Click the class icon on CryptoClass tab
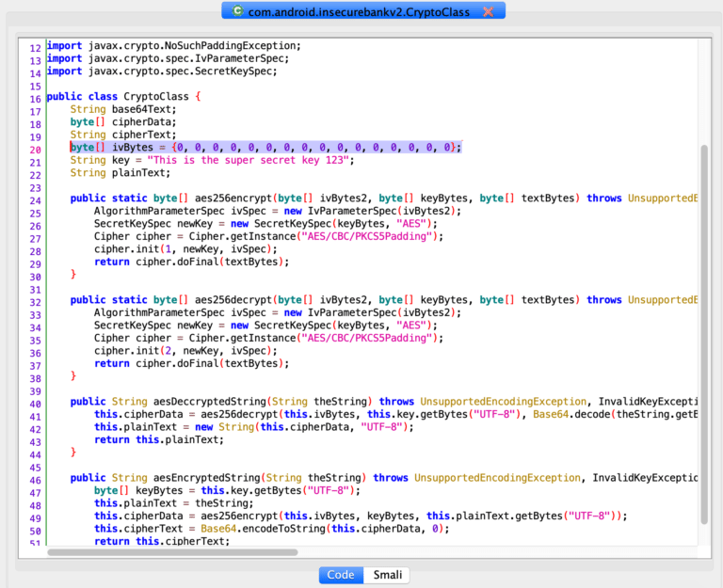This screenshot has height=588, width=723. 237,11
